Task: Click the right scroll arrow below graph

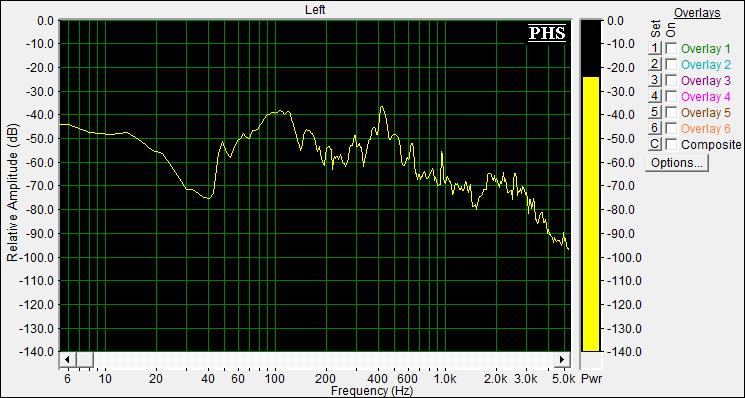Action: (x=562, y=360)
